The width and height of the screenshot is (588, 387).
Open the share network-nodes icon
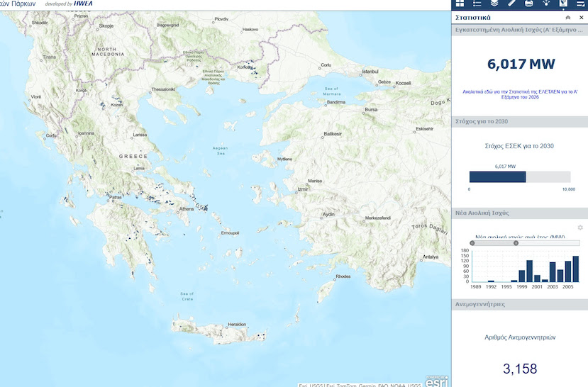pos(546,4)
